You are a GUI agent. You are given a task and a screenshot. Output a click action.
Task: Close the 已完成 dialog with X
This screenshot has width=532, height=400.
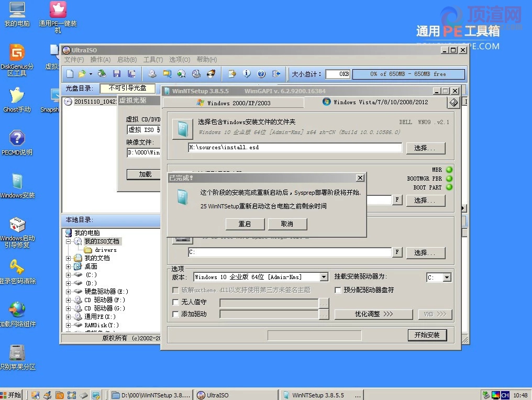[360, 178]
